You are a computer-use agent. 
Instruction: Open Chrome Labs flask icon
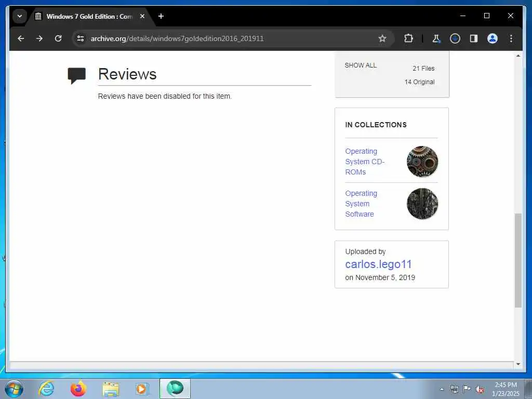coord(436,38)
